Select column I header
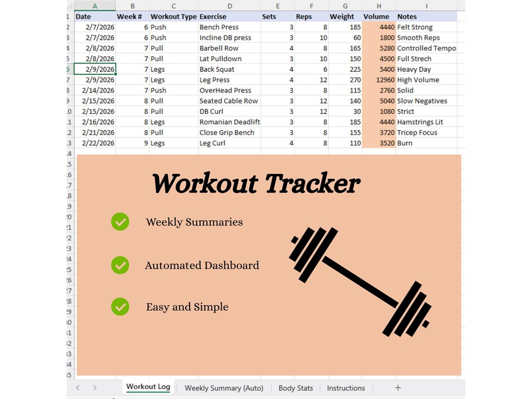 (x=427, y=6)
